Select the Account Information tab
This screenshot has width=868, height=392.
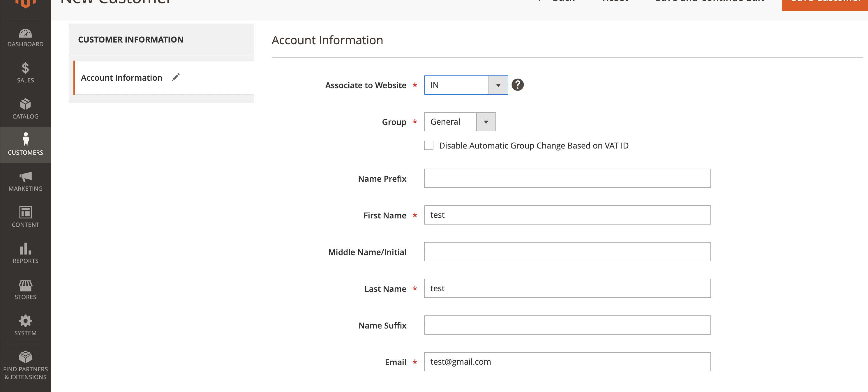(122, 77)
